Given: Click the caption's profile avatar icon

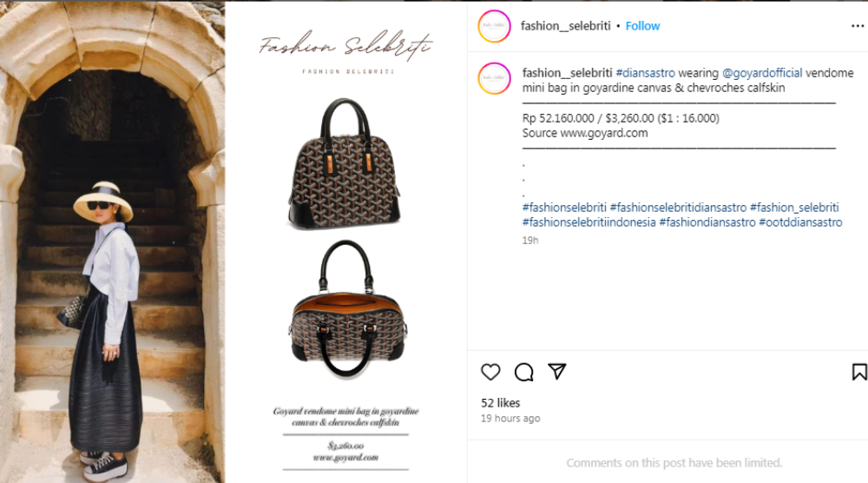Looking at the screenshot, I should click(x=495, y=78).
